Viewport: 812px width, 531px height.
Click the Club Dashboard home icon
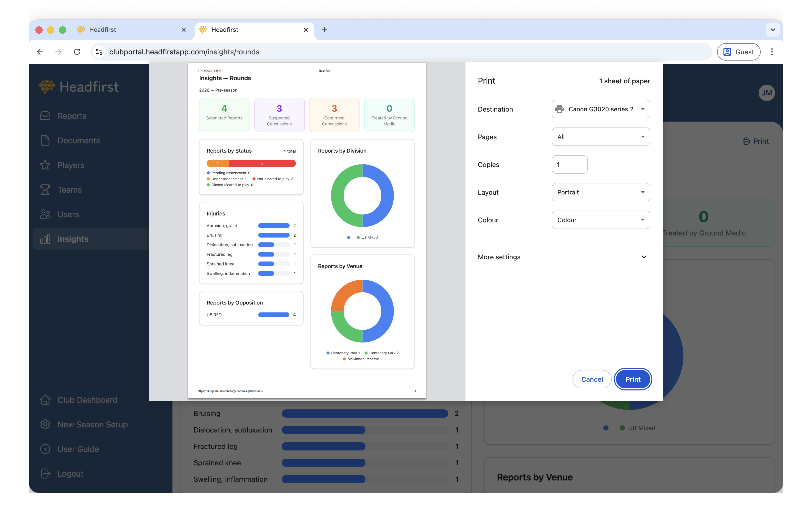pos(45,400)
